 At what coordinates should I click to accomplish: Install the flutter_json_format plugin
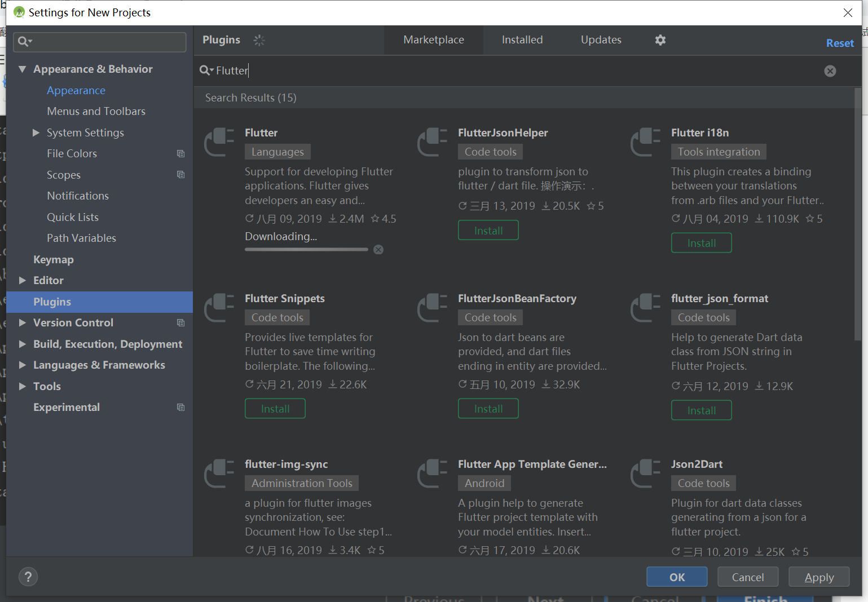702,410
